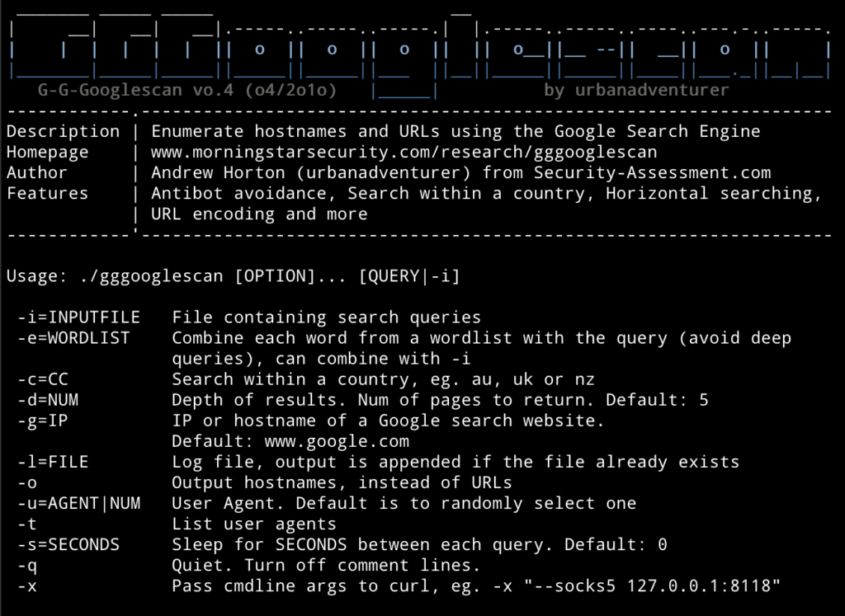
Task: Click the -t list user agents option
Action: coord(27,524)
